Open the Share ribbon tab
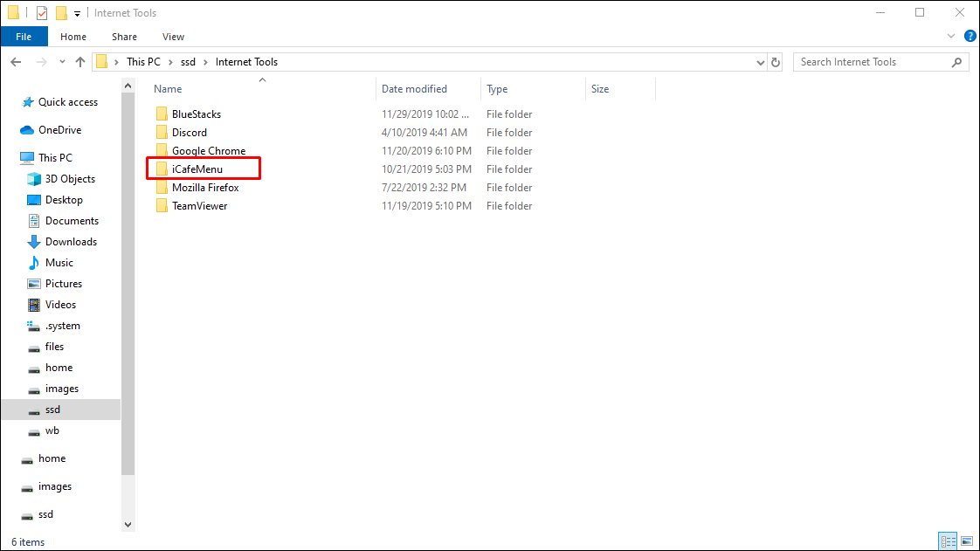980x551 pixels. [x=124, y=37]
